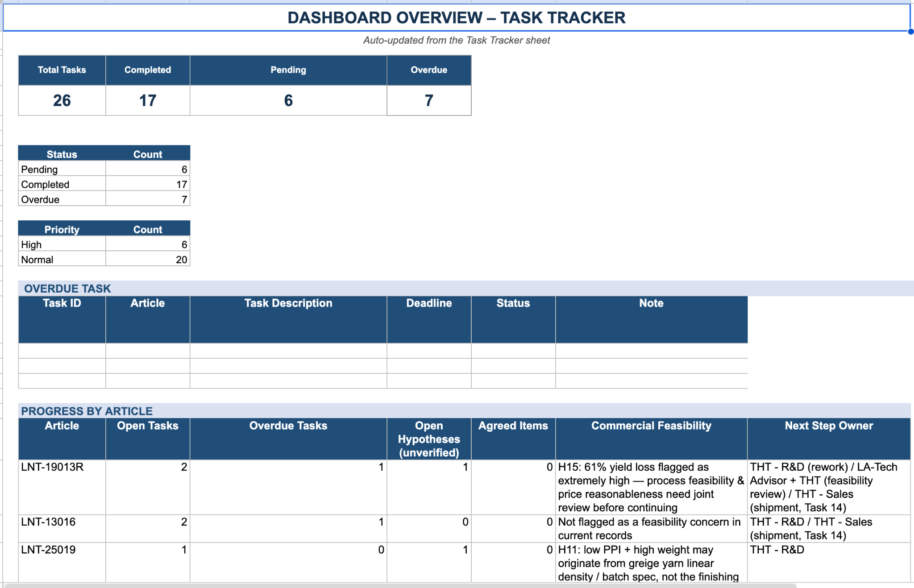
Task: Select the 'Overdue Tasks' column header
Action: [288, 439]
